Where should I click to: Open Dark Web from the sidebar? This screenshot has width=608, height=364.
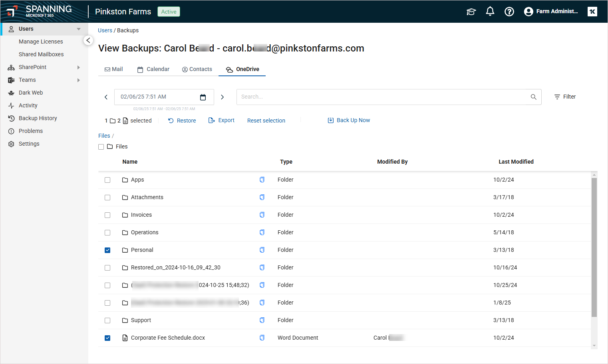click(31, 93)
